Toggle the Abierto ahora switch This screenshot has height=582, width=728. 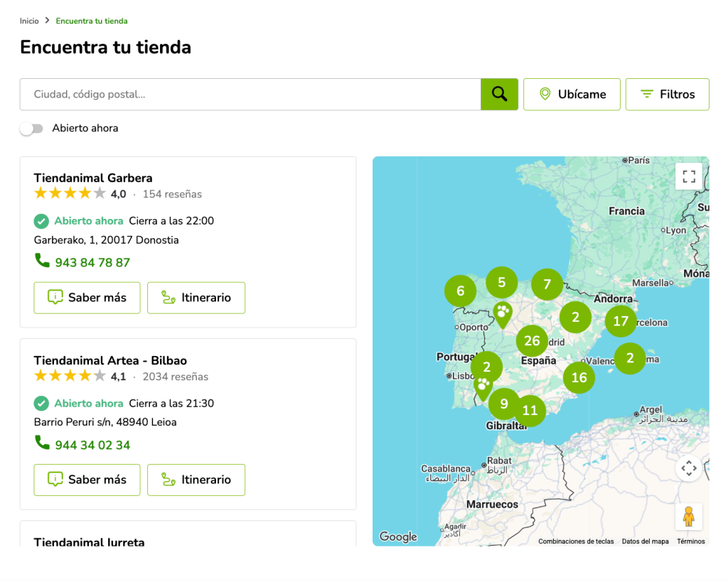point(31,129)
